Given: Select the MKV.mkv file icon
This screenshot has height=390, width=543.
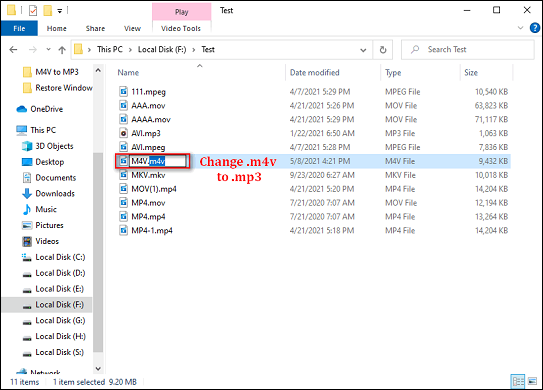Looking at the screenshot, I should pyautogui.click(x=123, y=175).
